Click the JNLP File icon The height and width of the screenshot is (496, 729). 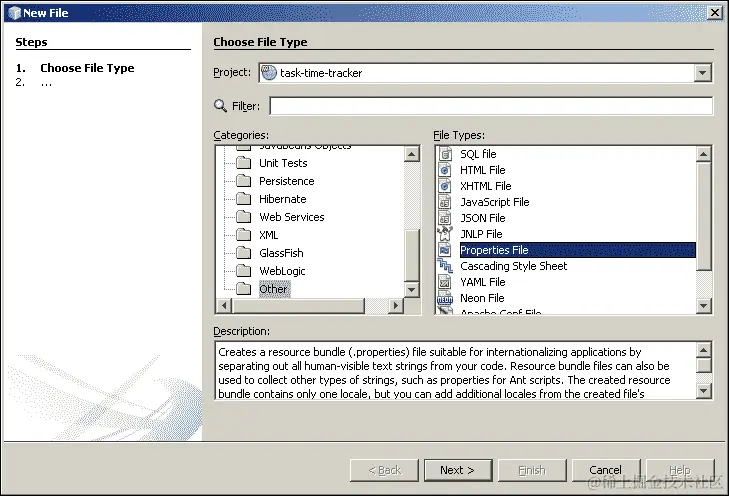point(445,234)
